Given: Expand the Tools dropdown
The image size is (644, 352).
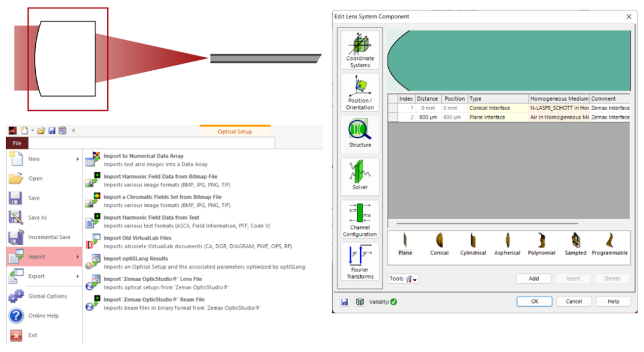Looking at the screenshot, I should (x=403, y=279).
